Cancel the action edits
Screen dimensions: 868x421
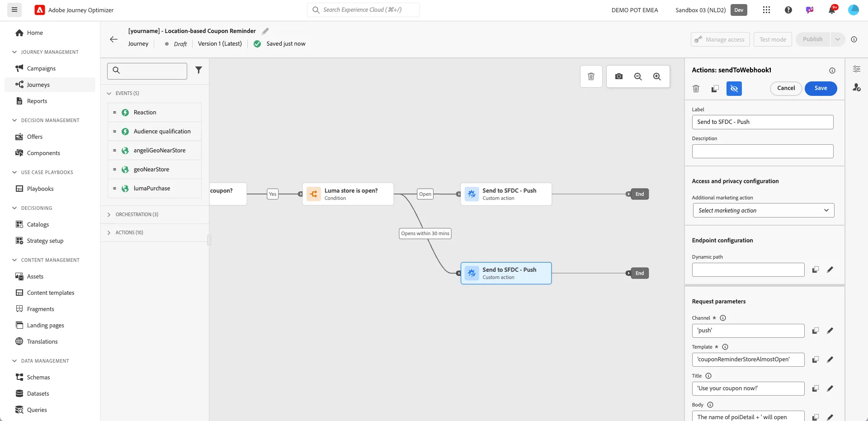[x=786, y=89]
